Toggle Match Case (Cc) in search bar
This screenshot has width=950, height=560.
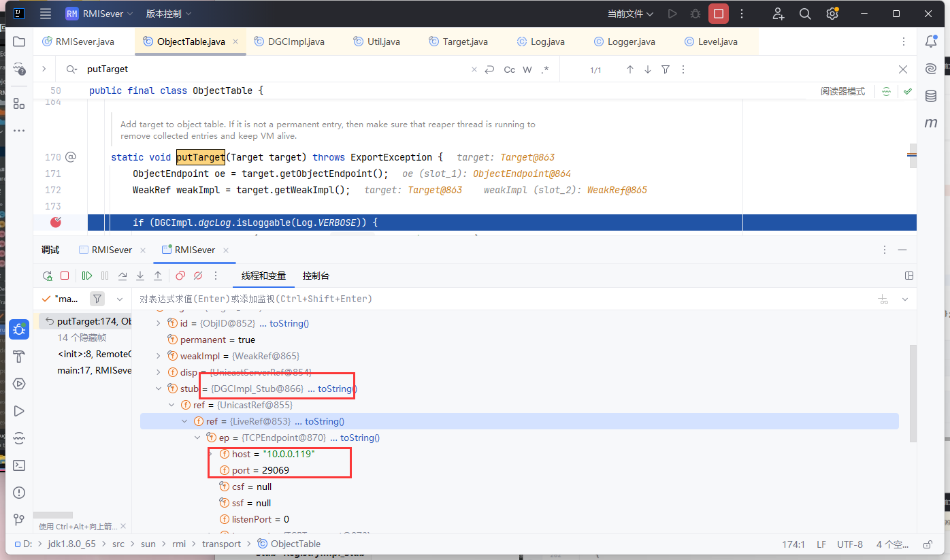(x=509, y=69)
